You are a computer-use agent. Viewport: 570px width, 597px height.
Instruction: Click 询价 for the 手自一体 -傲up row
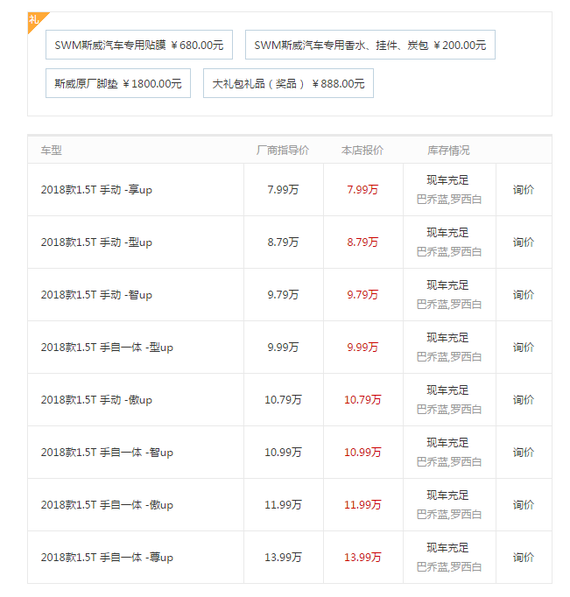coord(524,505)
